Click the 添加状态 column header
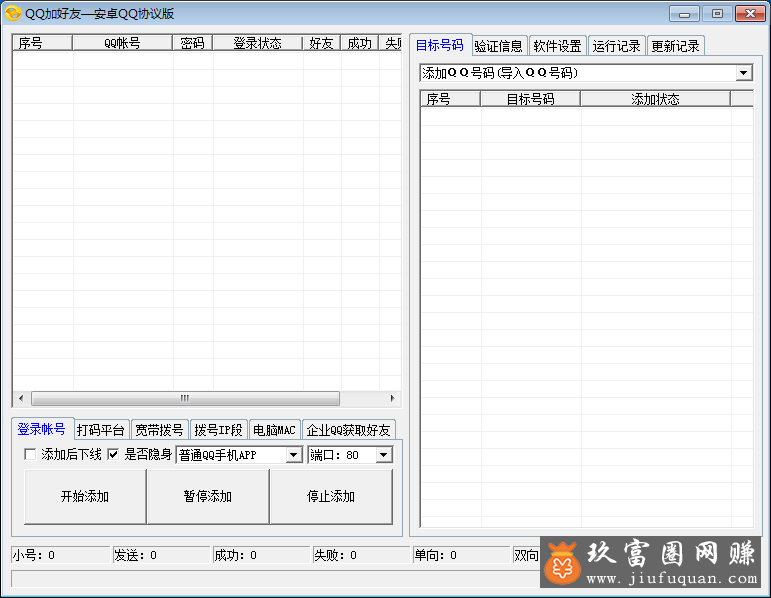 tap(655, 99)
